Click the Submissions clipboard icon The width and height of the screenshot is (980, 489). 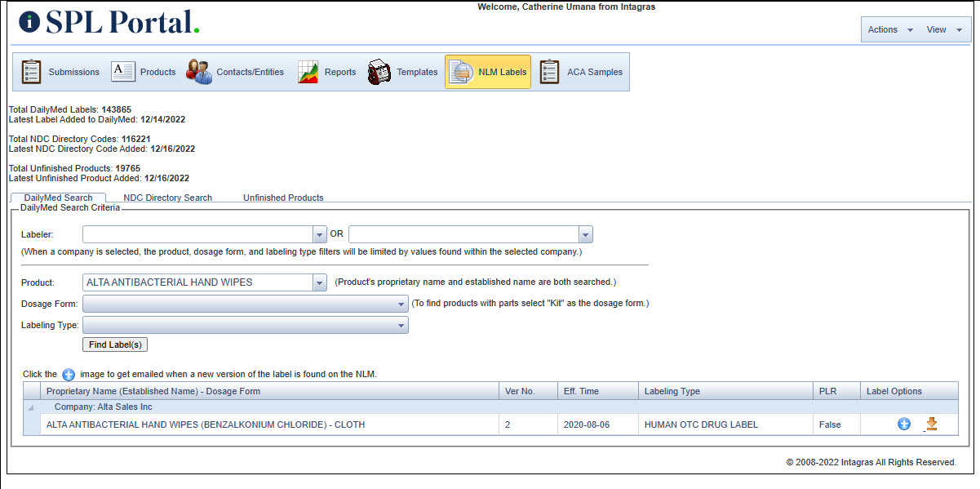click(x=31, y=72)
